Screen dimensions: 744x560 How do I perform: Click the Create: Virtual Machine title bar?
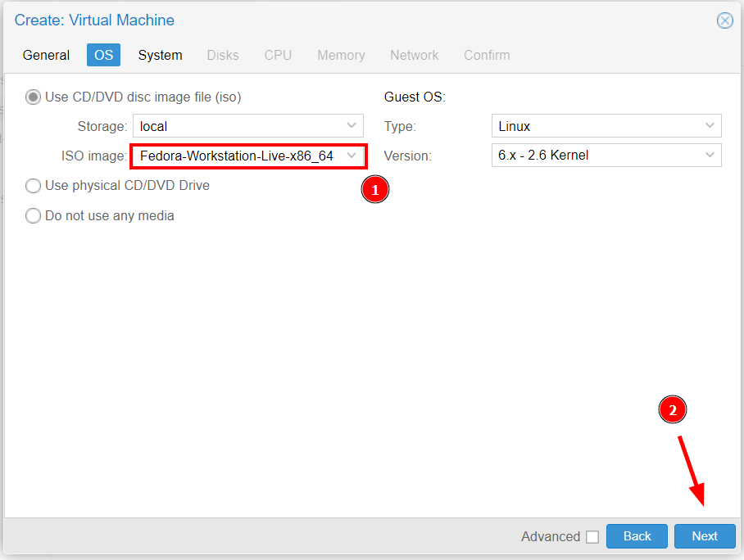pyautogui.click(x=328, y=20)
